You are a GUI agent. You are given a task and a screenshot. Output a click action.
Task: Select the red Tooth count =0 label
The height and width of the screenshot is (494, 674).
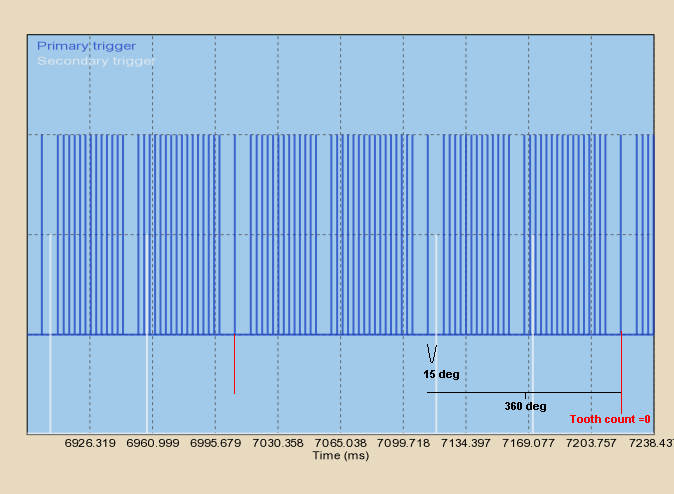click(x=610, y=419)
